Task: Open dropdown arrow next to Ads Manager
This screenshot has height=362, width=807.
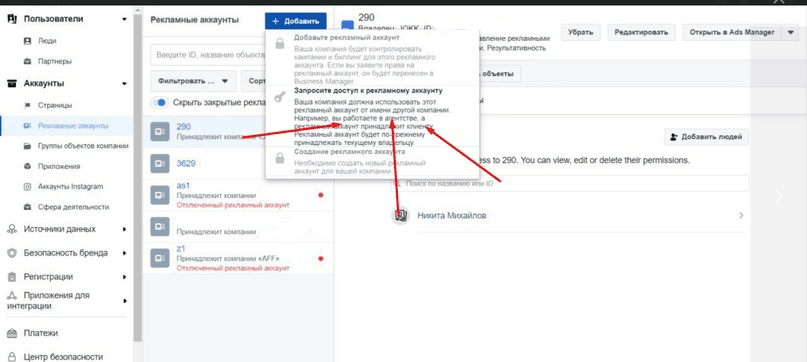Action: click(791, 32)
